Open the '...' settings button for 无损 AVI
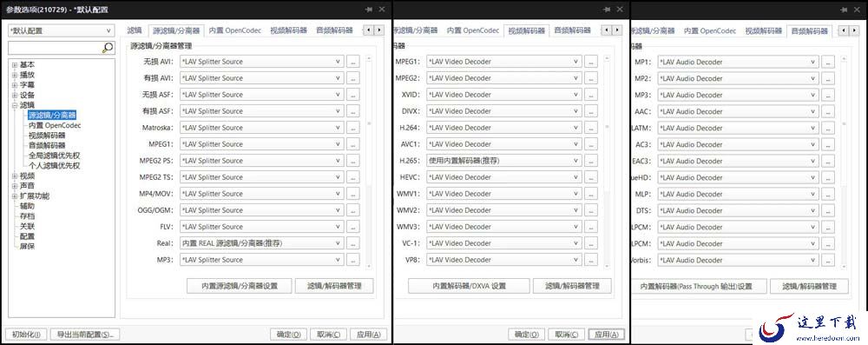 (x=353, y=62)
